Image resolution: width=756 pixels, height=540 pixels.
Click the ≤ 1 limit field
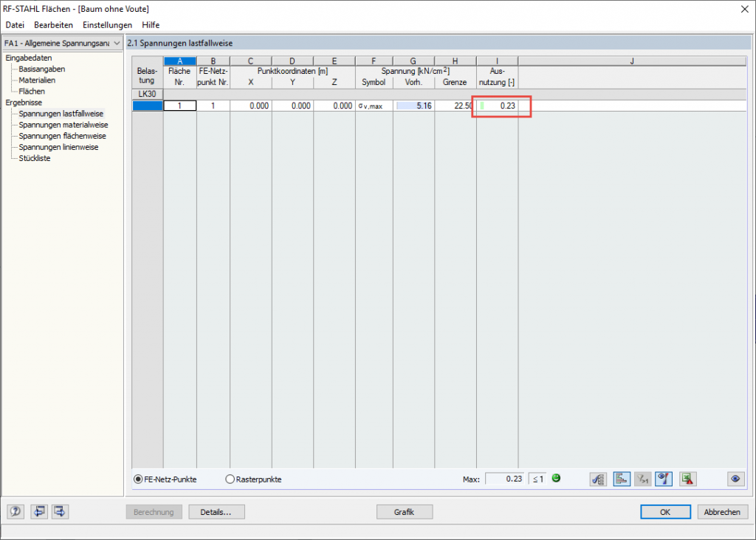(537, 479)
